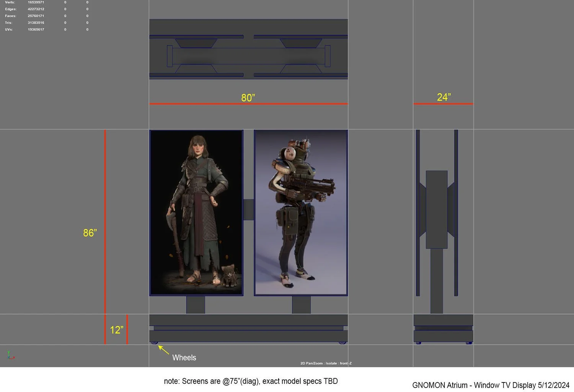Viewport: 574px width, 392px height.
Task: Click the 80” width dimension label
Action: (x=248, y=98)
